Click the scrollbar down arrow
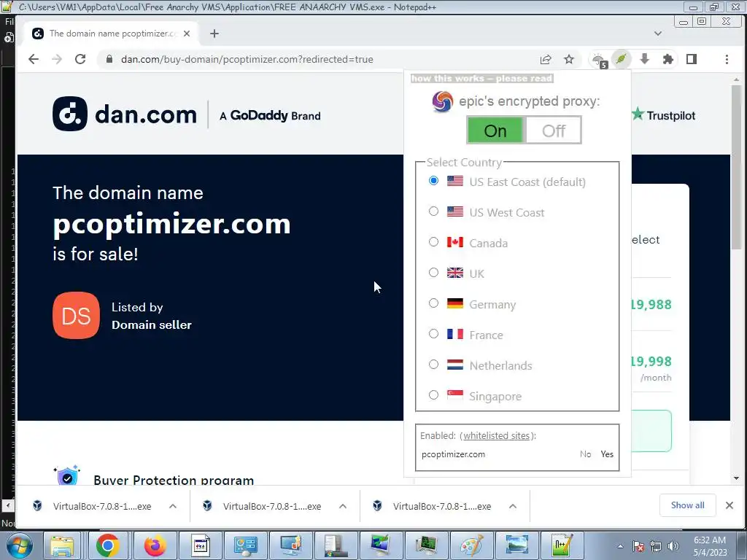This screenshot has width=747, height=560. [736, 478]
